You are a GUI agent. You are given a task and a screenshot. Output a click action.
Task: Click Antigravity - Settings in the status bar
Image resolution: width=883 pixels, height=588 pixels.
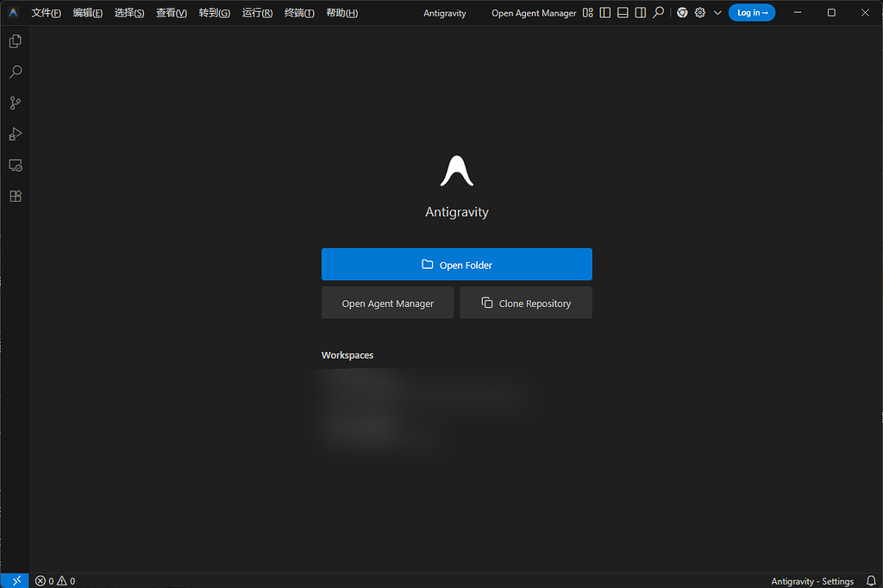(x=812, y=581)
